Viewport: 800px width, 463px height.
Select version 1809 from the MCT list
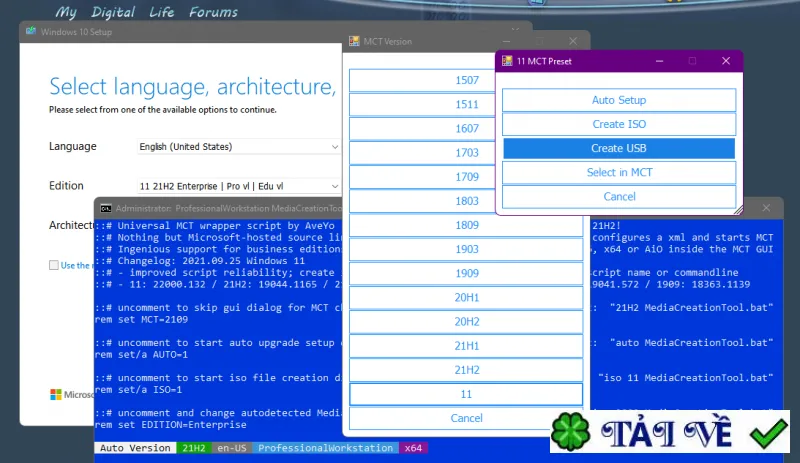466,225
